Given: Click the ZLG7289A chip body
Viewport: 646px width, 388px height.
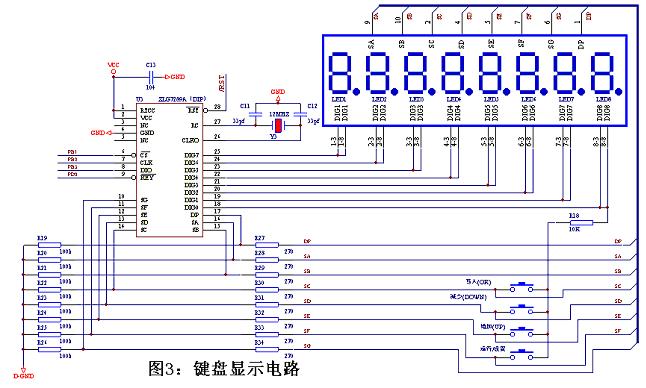Looking at the screenshot, I should click(169, 170).
